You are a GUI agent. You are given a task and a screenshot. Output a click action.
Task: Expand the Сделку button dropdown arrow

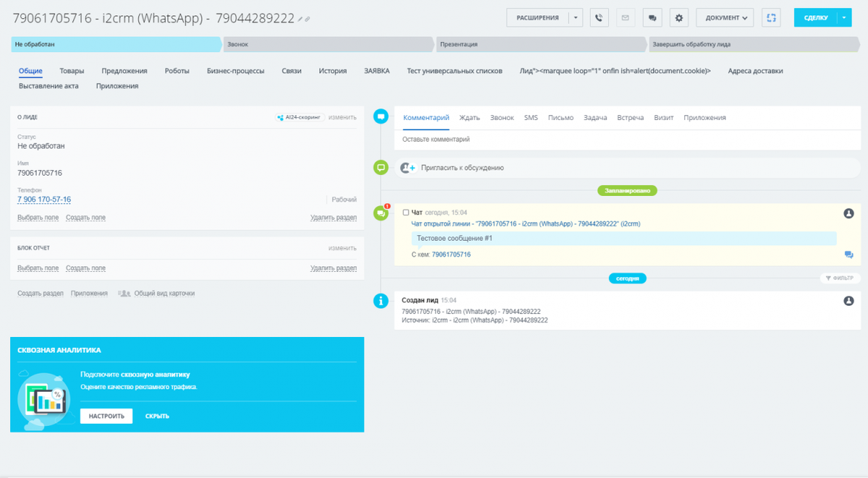(x=844, y=17)
